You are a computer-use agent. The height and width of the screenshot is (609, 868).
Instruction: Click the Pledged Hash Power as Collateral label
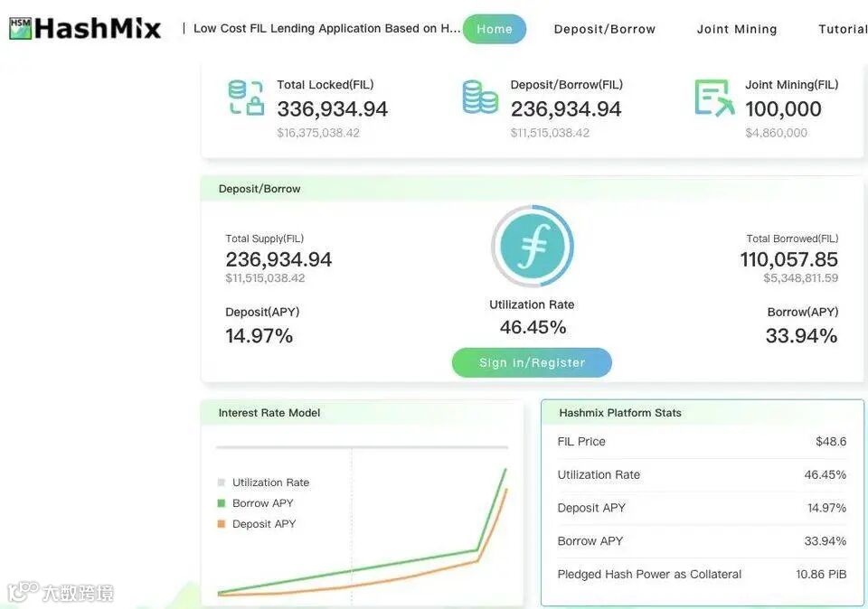[x=649, y=574]
